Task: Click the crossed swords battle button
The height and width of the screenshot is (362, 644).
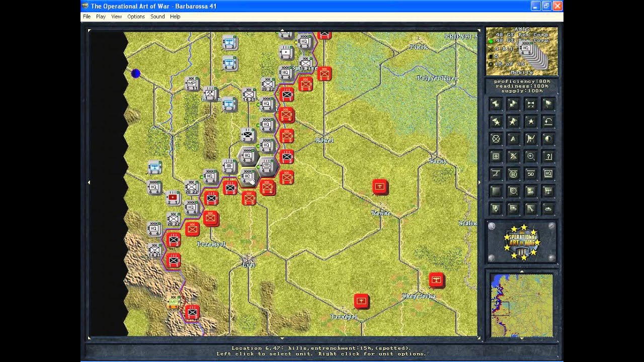Action: click(531, 104)
